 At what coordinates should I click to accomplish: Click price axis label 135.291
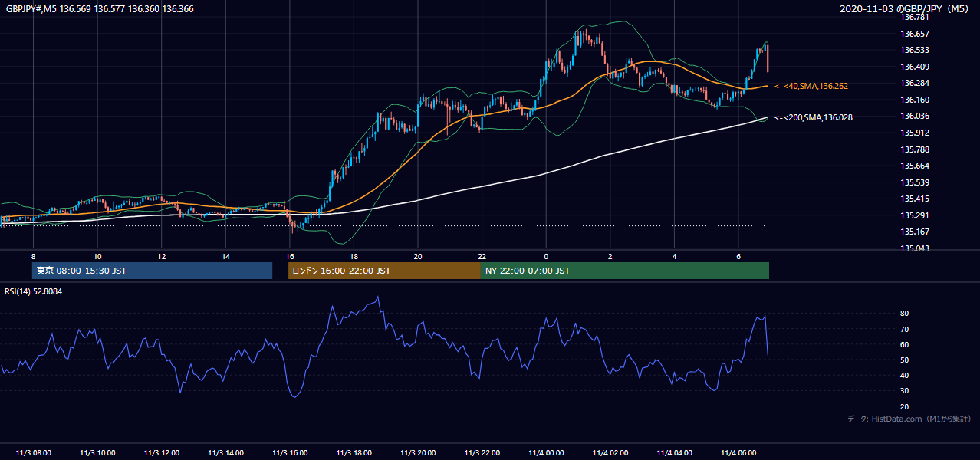click(916, 215)
